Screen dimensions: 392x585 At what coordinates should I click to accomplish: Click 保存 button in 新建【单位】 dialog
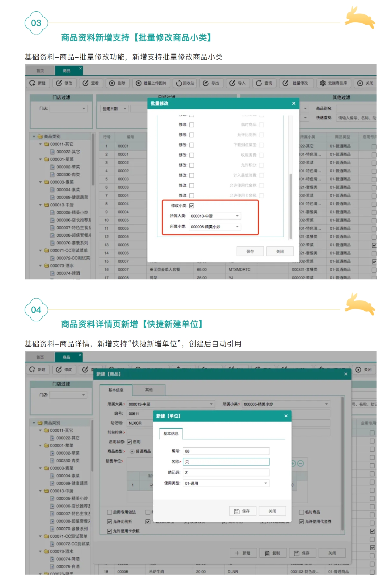[243, 511]
